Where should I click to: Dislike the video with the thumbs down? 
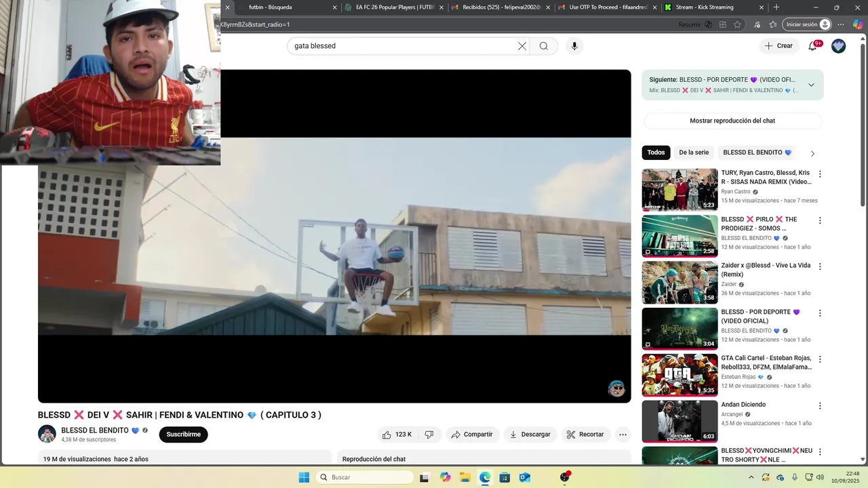pos(429,434)
